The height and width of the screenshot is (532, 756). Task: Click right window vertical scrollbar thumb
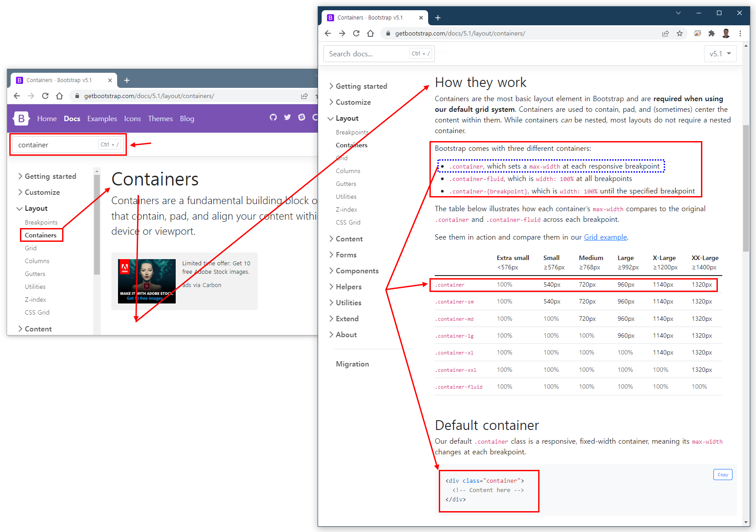point(746,189)
